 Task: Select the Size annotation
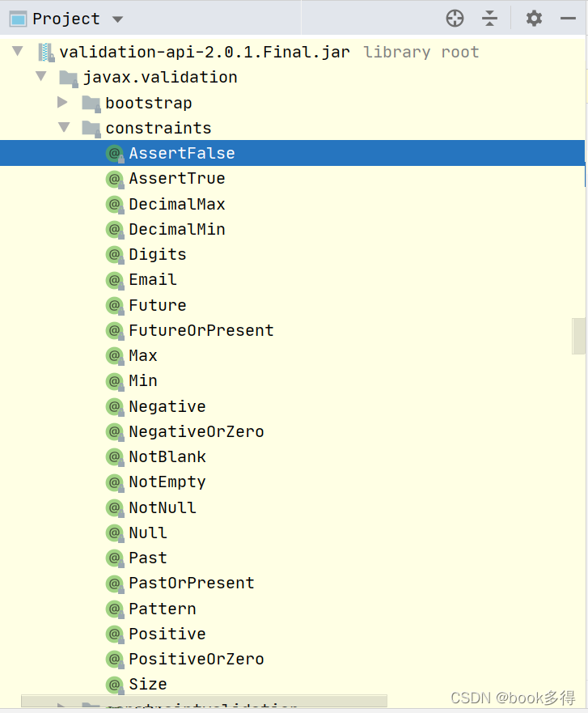147,684
